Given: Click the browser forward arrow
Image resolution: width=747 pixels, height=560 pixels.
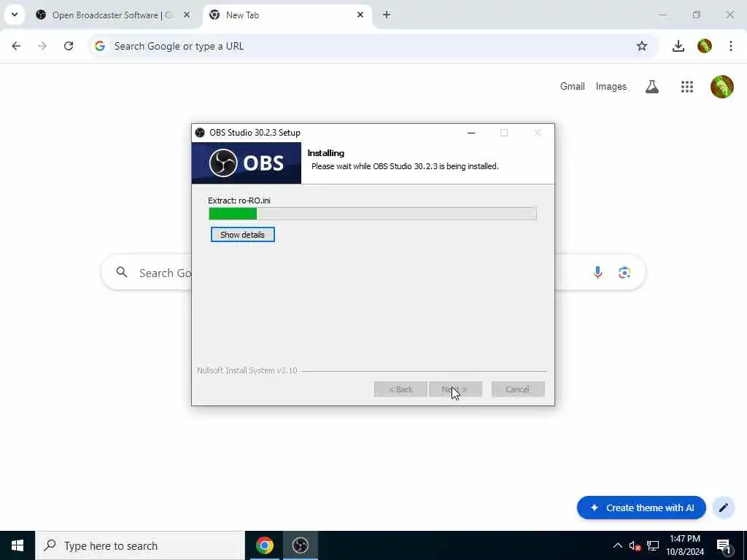Looking at the screenshot, I should (x=42, y=46).
